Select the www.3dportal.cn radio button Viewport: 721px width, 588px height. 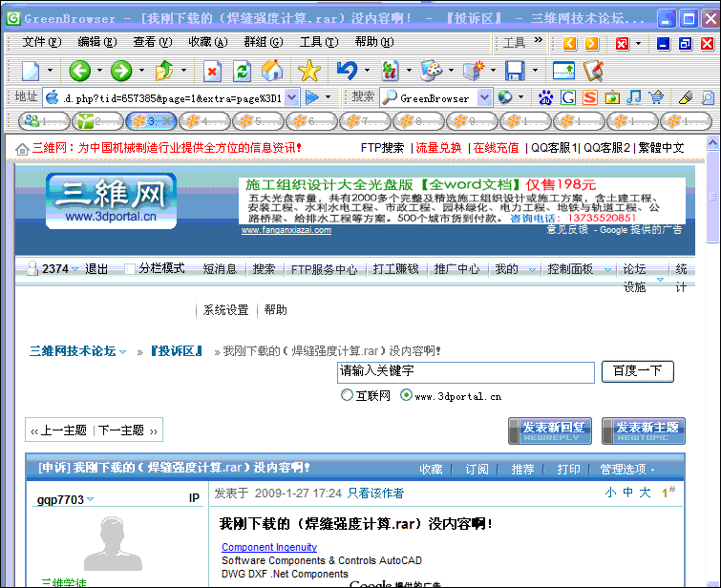pos(406,395)
